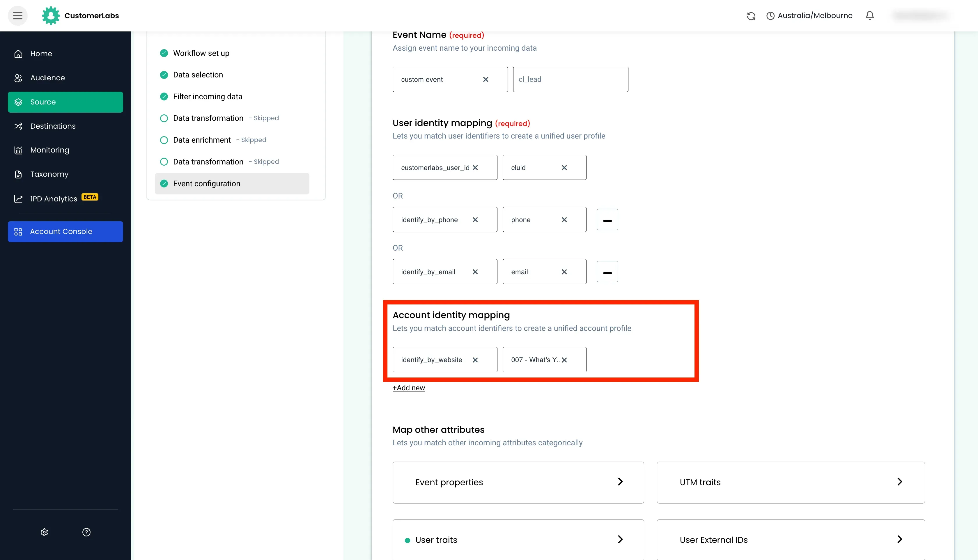
Task: Expand UTM traits card
Action: click(791, 482)
